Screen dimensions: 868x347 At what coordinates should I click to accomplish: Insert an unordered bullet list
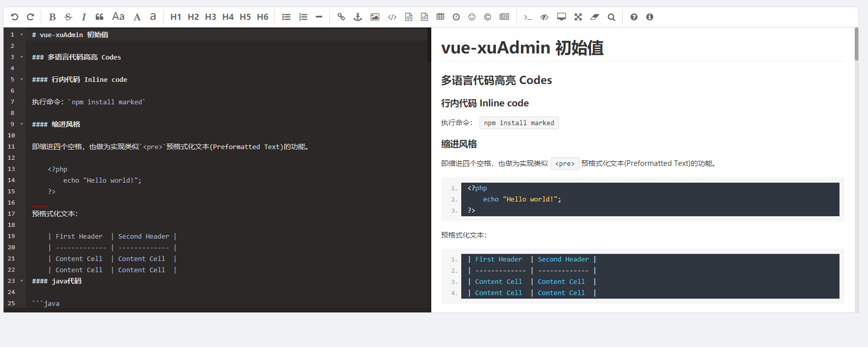(x=287, y=17)
